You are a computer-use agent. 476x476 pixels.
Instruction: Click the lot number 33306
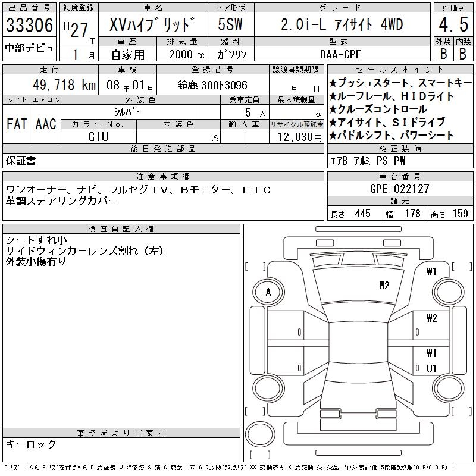pyautogui.click(x=30, y=26)
